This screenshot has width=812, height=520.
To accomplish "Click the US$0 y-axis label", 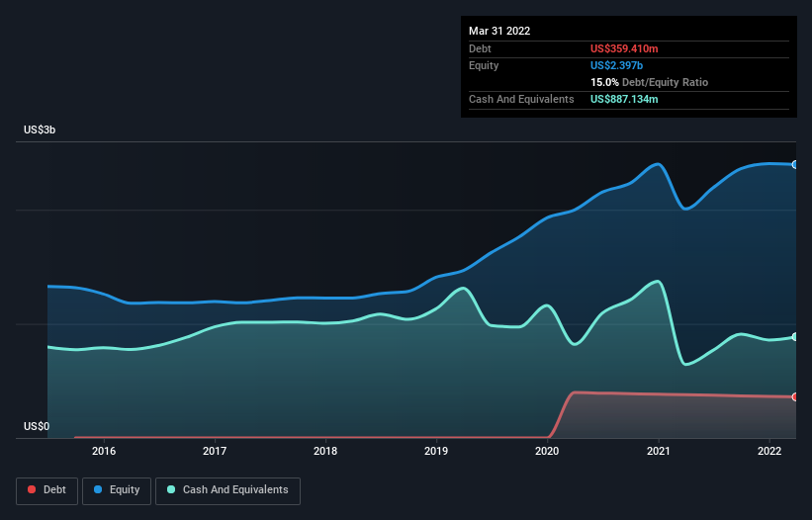I will 37,426.
